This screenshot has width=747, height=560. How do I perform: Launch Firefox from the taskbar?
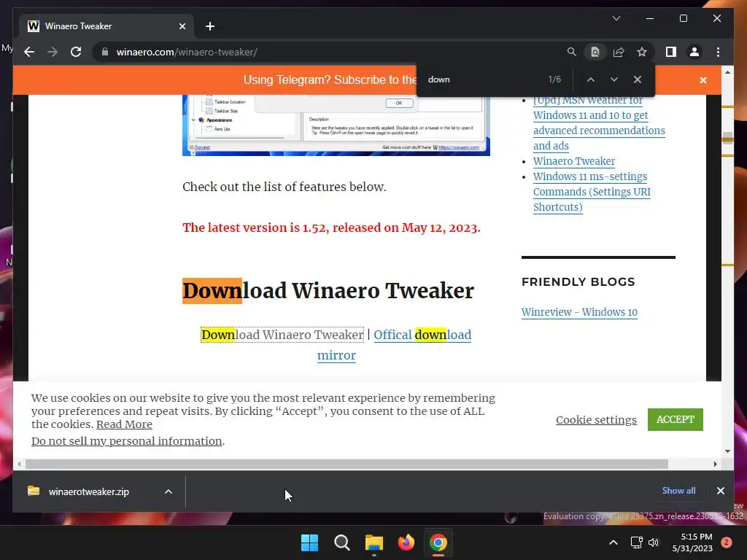[x=406, y=542]
